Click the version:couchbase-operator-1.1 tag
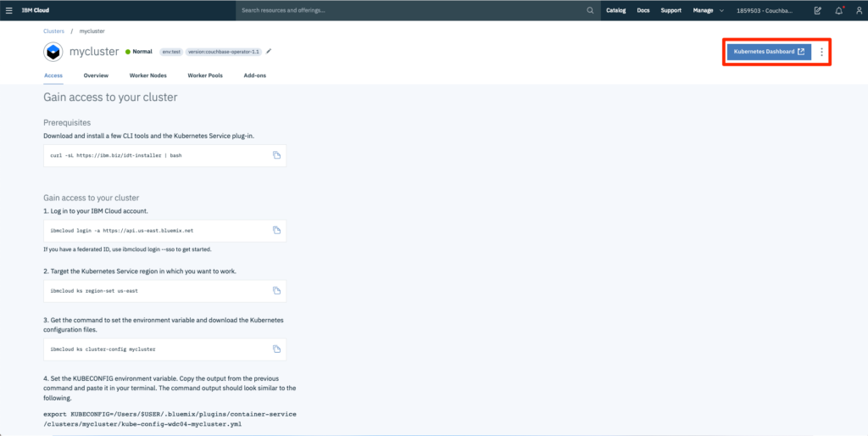 click(x=224, y=52)
